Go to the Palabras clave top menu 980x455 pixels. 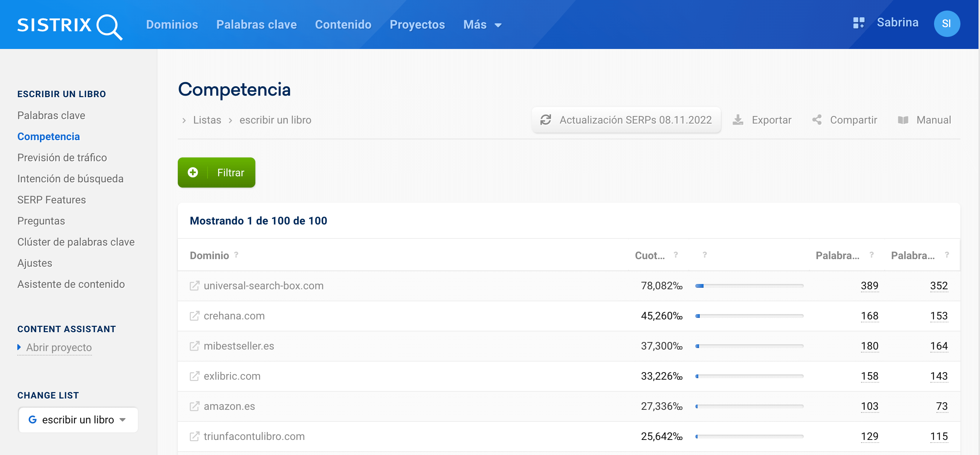[x=256, y=25]
